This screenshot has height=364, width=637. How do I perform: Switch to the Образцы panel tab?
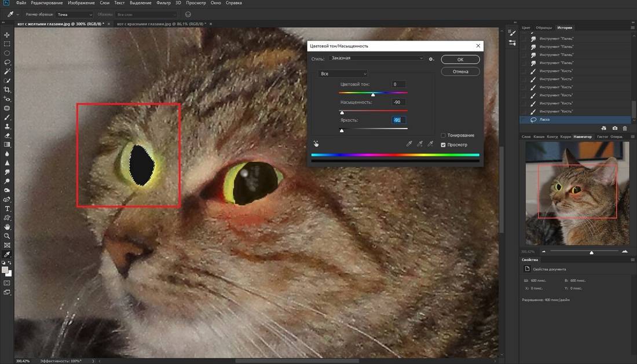[x=543, y=28]
